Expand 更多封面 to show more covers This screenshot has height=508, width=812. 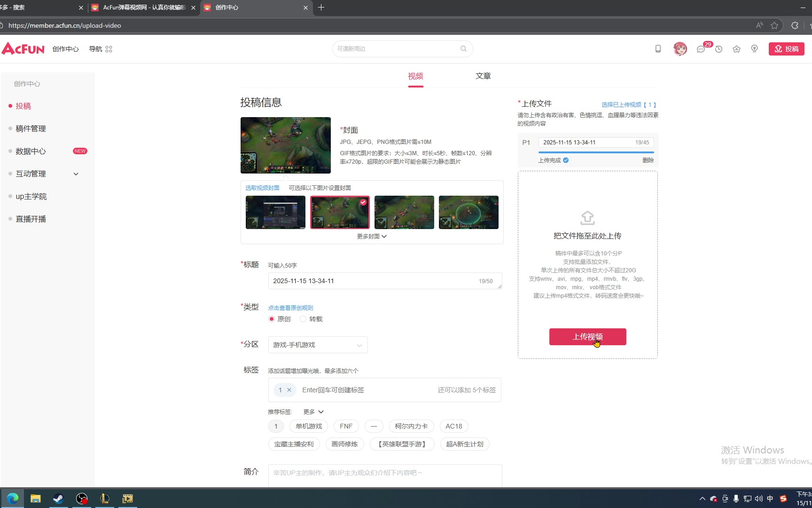coord(371,236)
